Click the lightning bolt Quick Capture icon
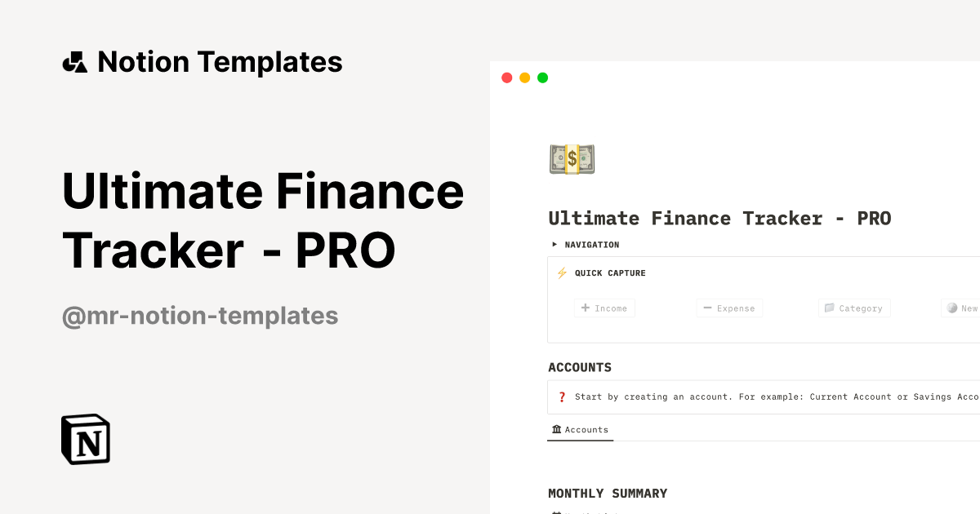Screen dimensions: 980x514 coord(561,273)
